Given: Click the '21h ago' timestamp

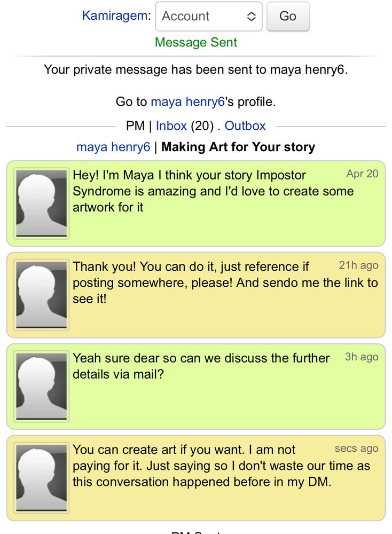Looking at the screenshot, I should (358, 265).
